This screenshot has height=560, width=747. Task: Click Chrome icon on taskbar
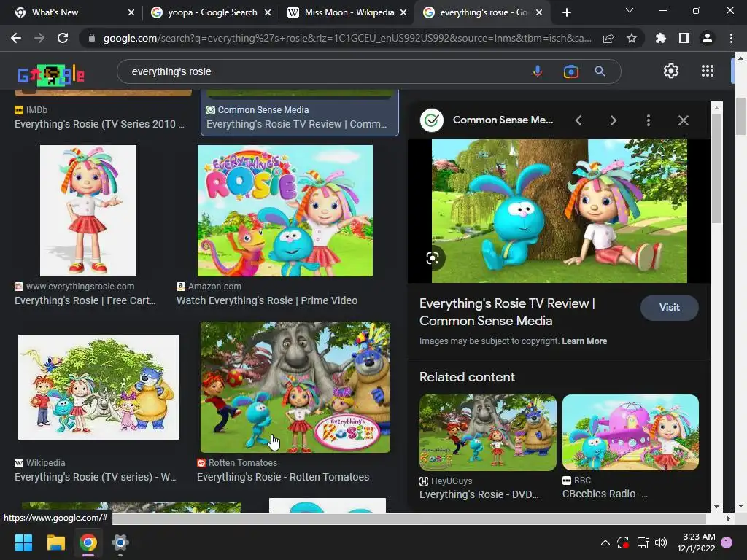point(88,542)
